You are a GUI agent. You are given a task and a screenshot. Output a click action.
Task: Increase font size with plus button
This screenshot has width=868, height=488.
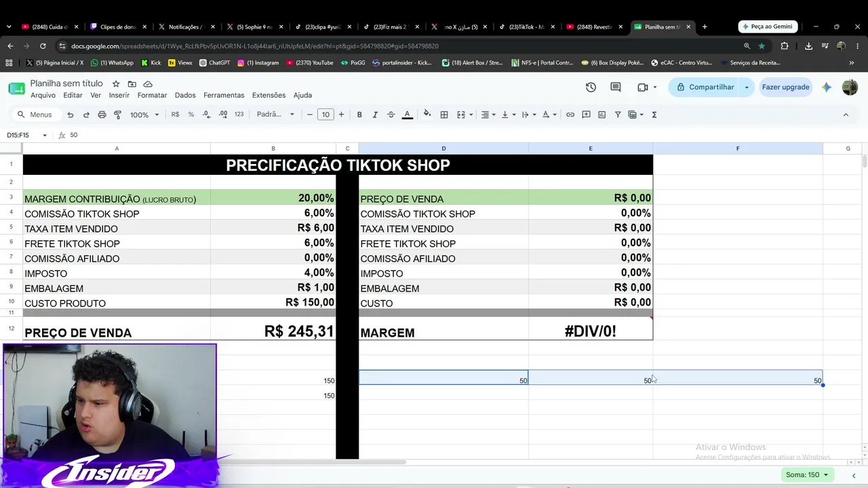(341, 115)
